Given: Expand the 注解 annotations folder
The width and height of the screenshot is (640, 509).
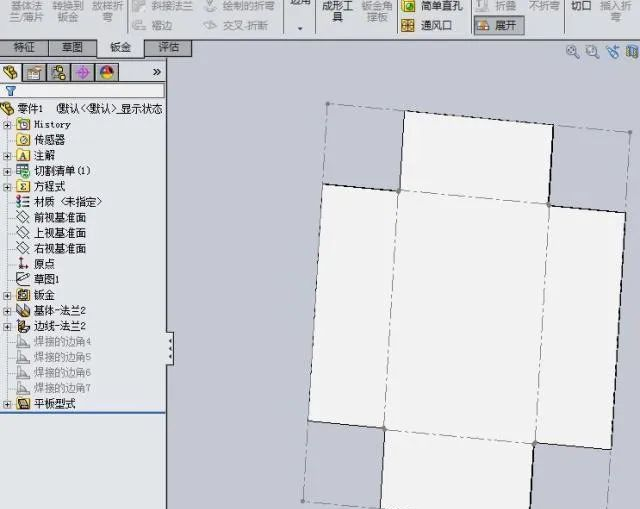Looking at the screenshot, I should click(7, 156).
